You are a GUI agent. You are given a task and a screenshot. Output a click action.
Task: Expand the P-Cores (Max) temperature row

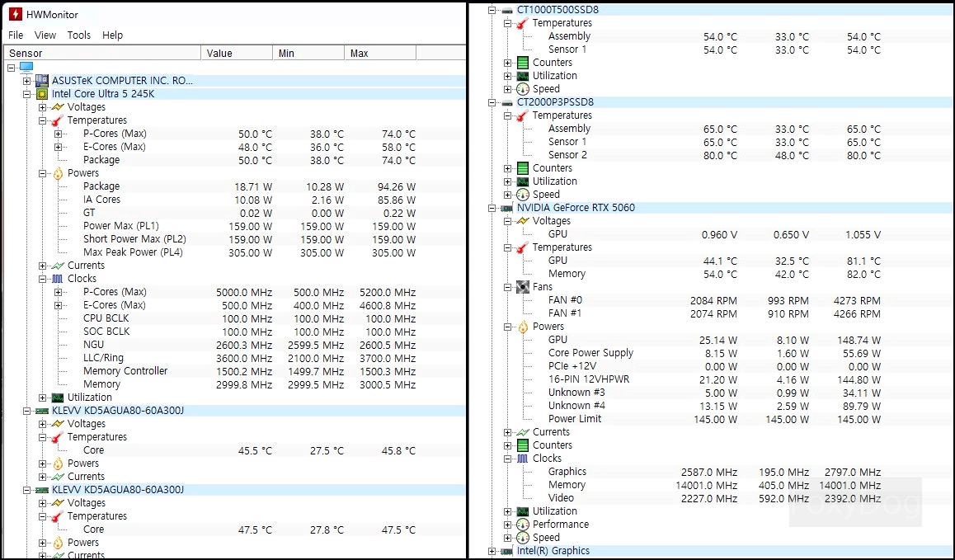(x=58, y=134)
